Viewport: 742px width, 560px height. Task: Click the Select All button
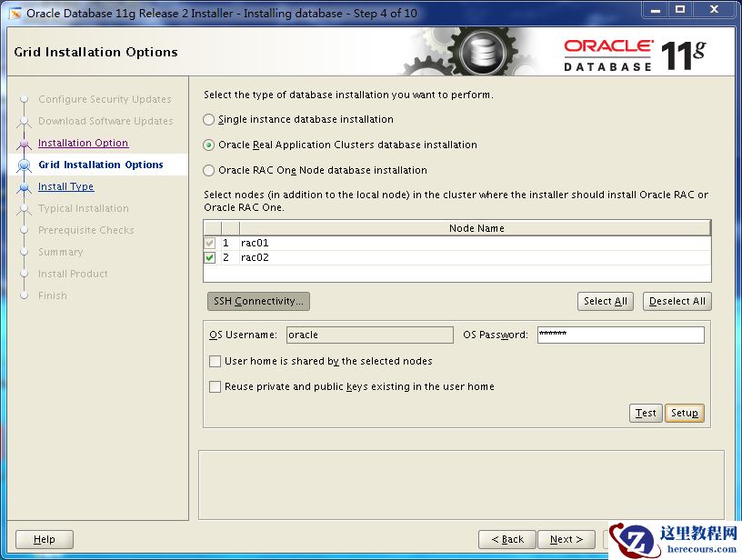click(x=606, y=301)
